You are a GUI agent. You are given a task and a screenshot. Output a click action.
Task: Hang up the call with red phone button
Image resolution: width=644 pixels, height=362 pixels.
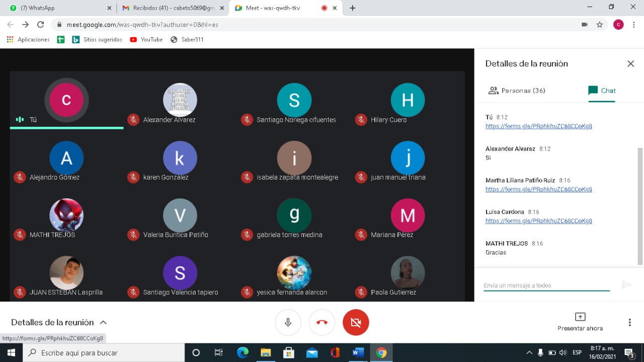coord(322,322)
